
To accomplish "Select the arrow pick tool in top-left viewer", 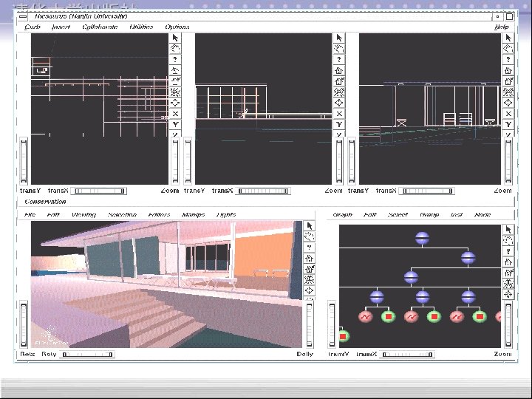I will (x=175, y=38).
